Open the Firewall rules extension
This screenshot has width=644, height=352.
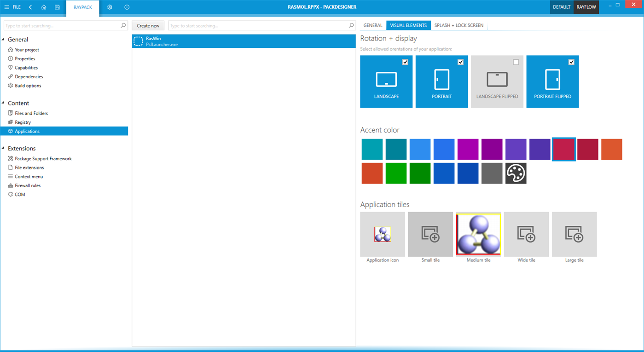click(x=29, y=185)
